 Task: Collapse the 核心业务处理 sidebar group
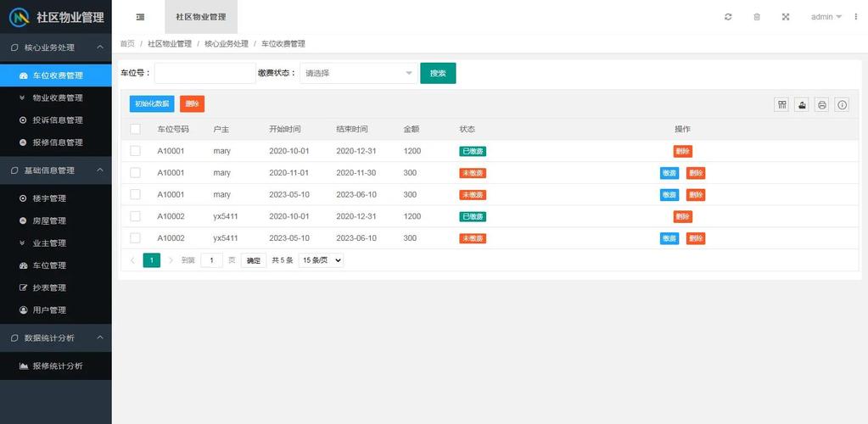tap(56, 47)
